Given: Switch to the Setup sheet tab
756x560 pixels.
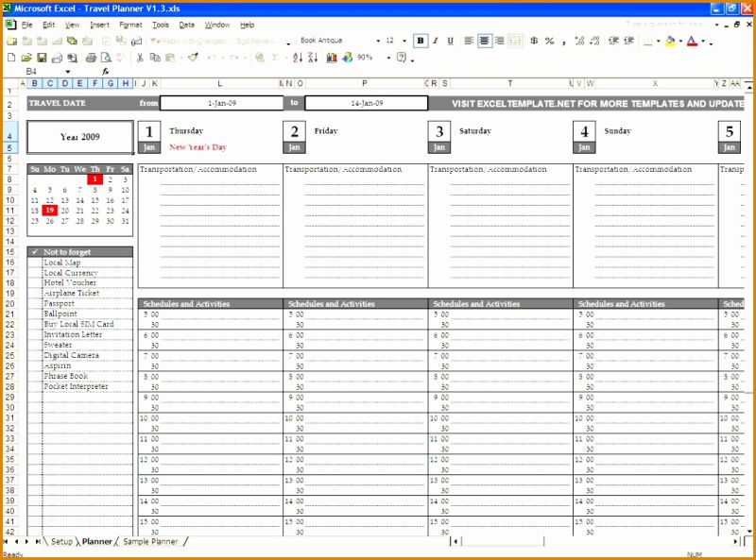Looking at the screenshot, I should (x=61, y=542).
